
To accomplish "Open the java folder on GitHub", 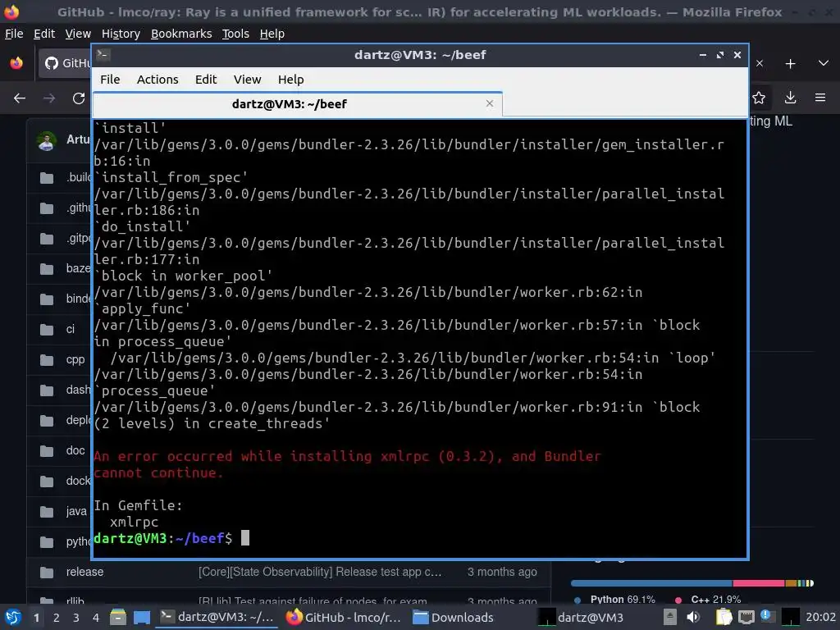I will coord(76,512).
